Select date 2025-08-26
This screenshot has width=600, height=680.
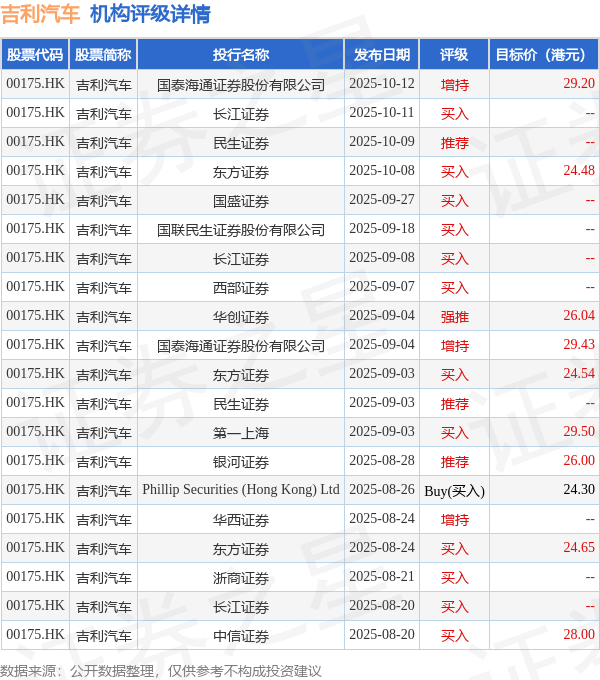(x=382, y=490)
